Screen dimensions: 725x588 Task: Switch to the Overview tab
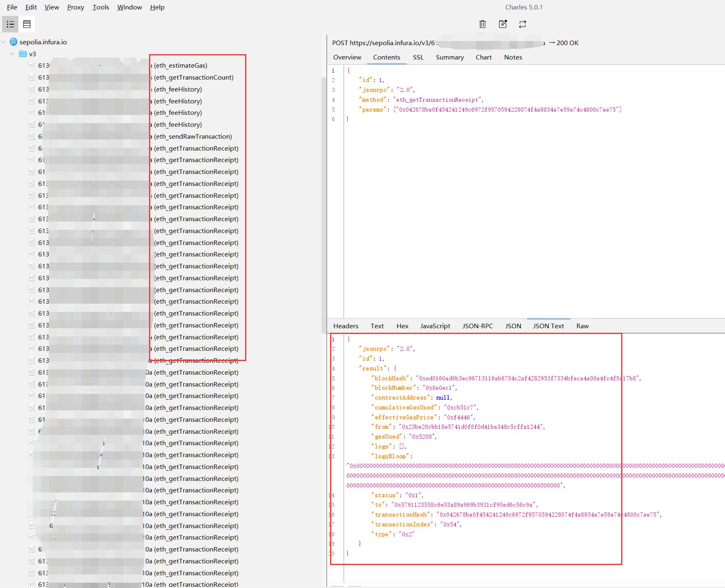coord(347,57)
